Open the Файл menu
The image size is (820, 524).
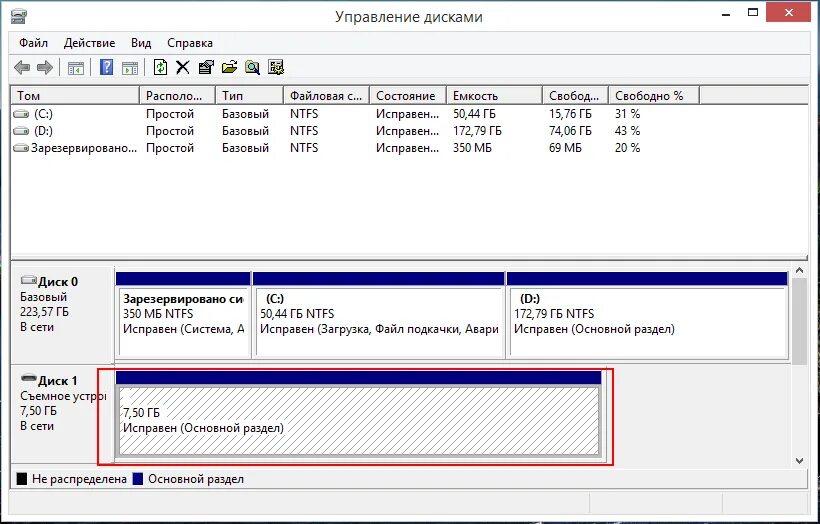[33, 43]
